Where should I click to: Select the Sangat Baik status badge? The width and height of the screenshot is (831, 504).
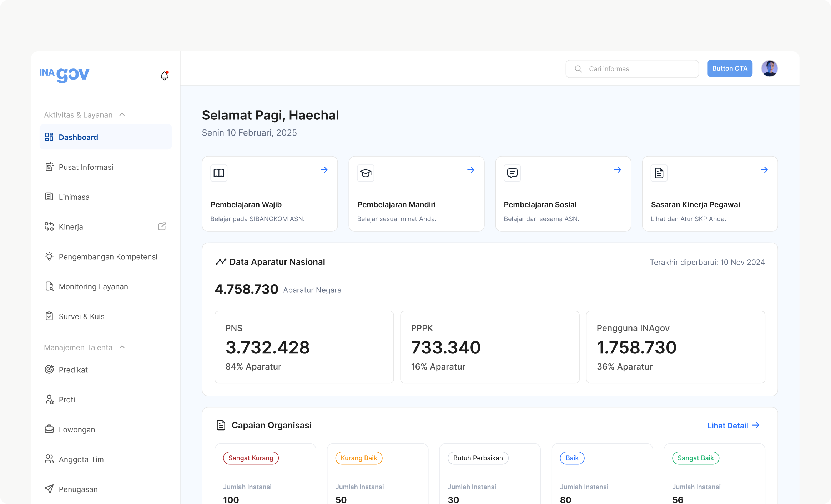point(695,458)
